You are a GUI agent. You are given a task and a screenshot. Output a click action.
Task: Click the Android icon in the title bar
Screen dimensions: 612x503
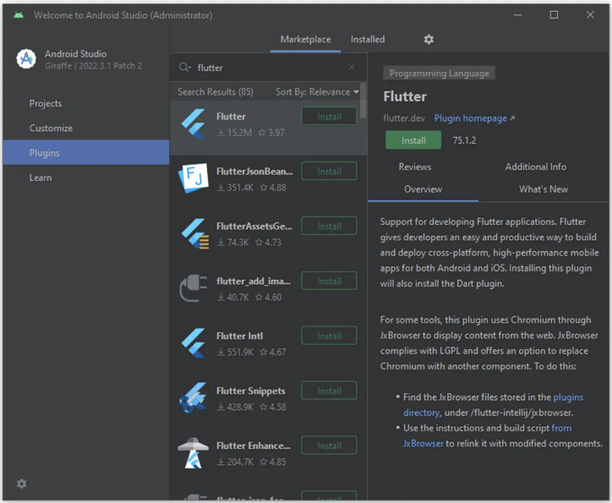pos(18,15)
